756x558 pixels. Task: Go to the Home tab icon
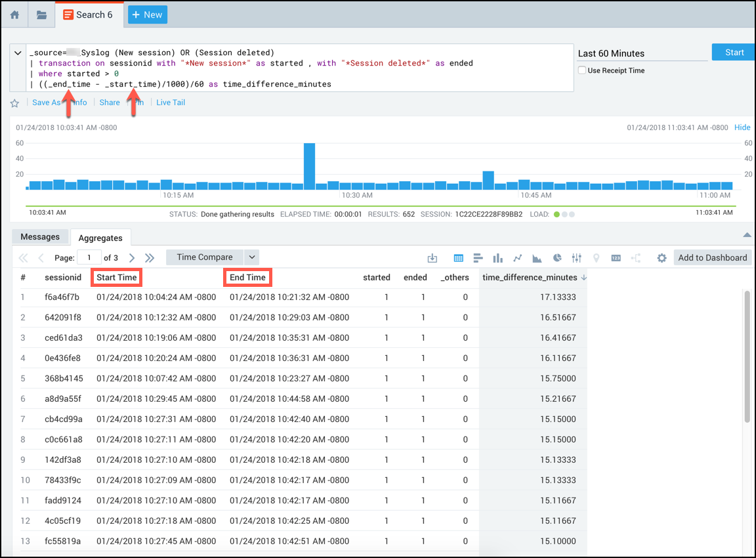(x=14, y=14)
